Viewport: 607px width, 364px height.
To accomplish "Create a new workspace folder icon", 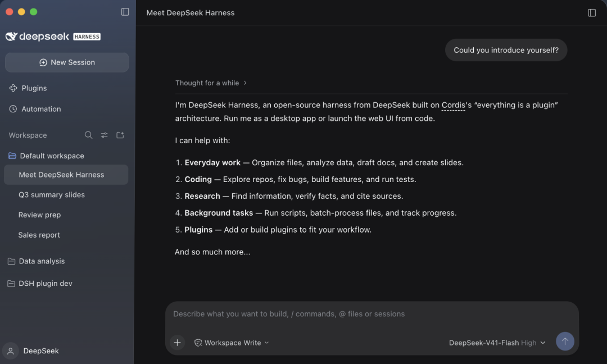I will click(120, 135).
